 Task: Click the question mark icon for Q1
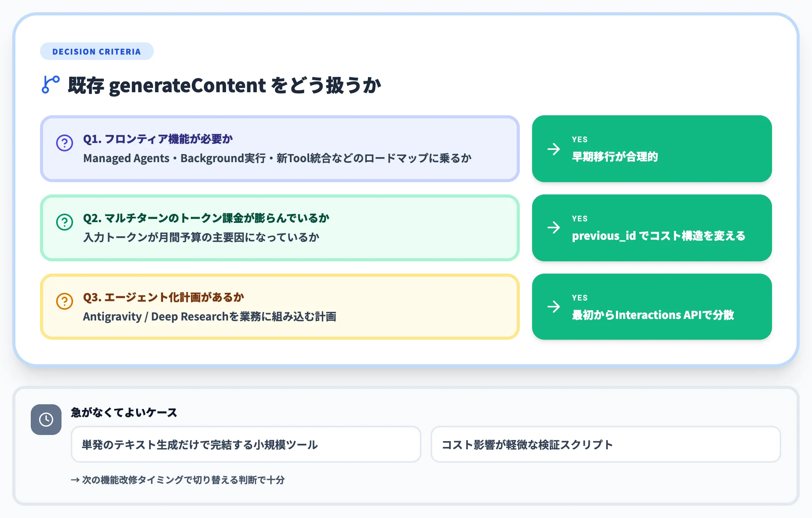pos(65,143)
